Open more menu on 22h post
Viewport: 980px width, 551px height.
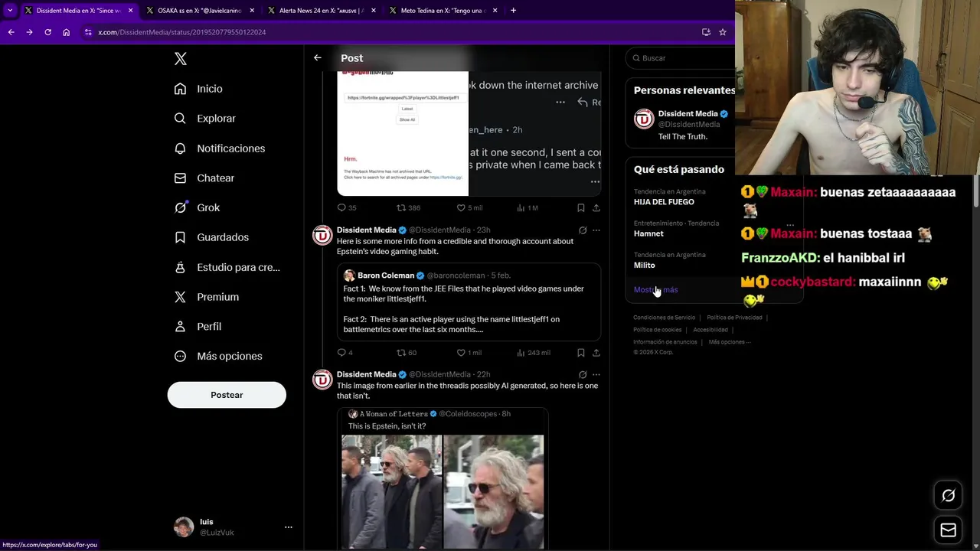[x=596, y=375]
